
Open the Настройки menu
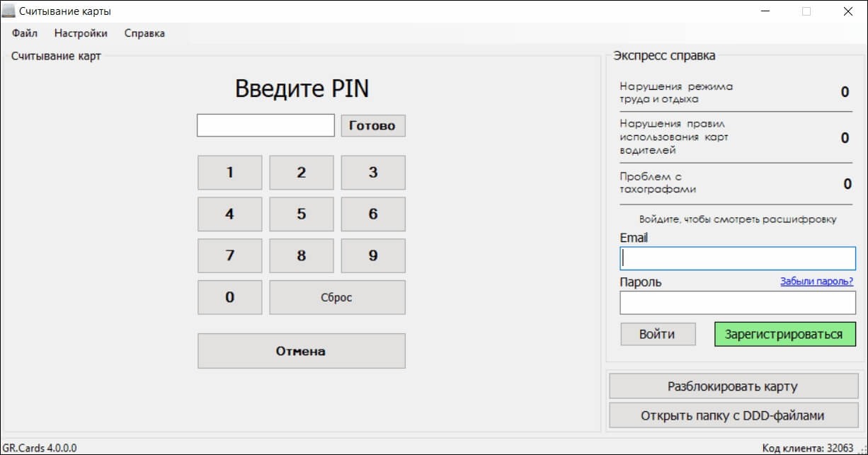click(81, 33)
